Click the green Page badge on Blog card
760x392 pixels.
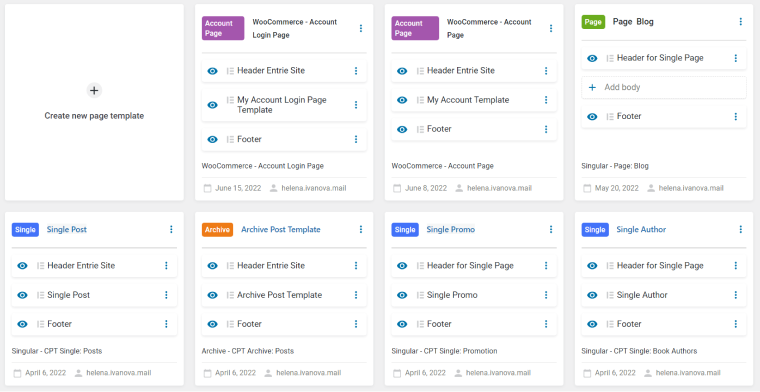[x=593, y=22]
